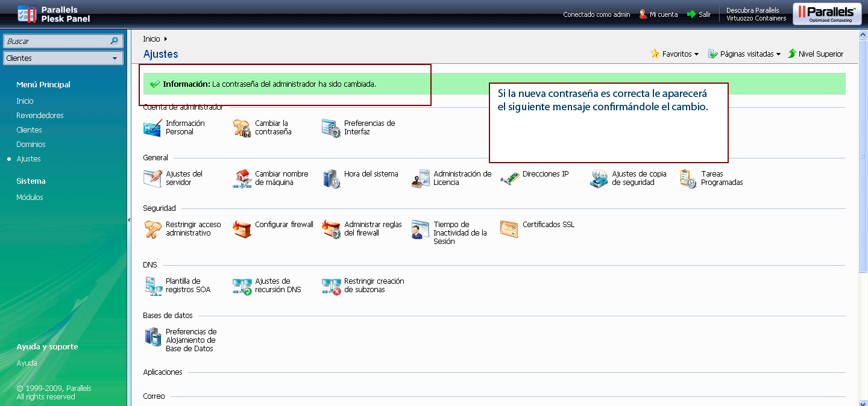Open Clientes in main menu
Image resolution: width=868 pixels, height=406 pixels.
29,130
